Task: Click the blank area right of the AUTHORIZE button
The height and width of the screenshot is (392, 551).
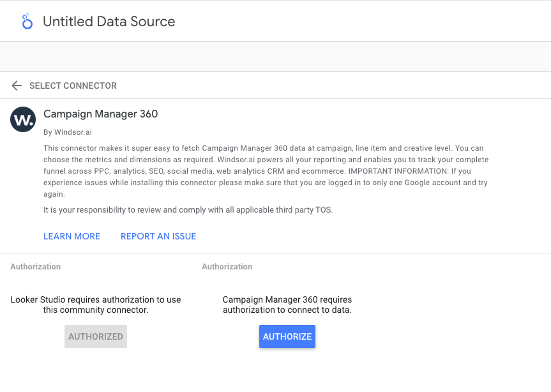Action: coord(434,336)
